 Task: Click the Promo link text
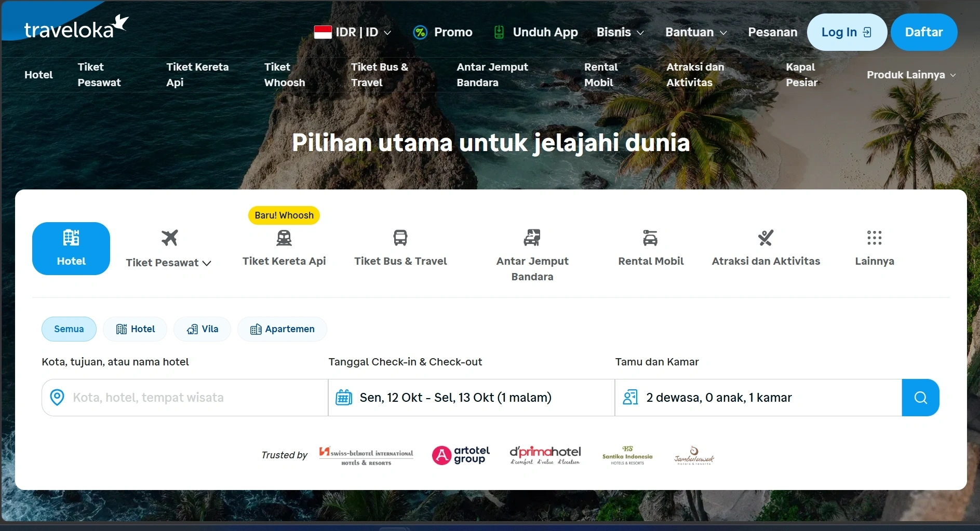click(x=453, y=32)
